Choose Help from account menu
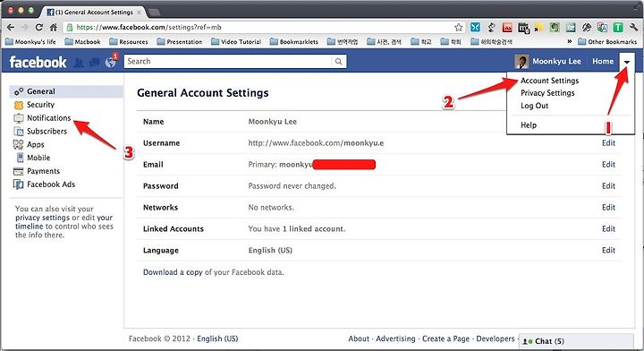644x351 pixels. pyautogui.click(x=529, y=125)
